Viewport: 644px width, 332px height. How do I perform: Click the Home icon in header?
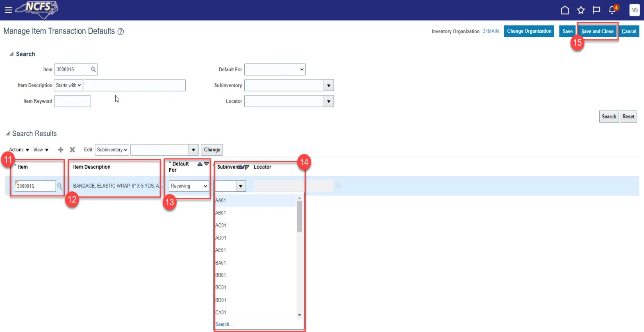point(565,10)
